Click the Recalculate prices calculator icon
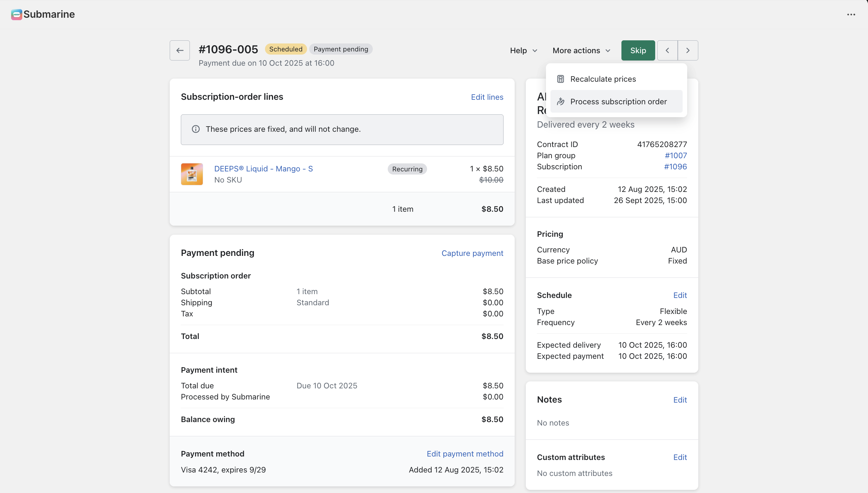This screenshot has height=493, width=868. (560, 79)
